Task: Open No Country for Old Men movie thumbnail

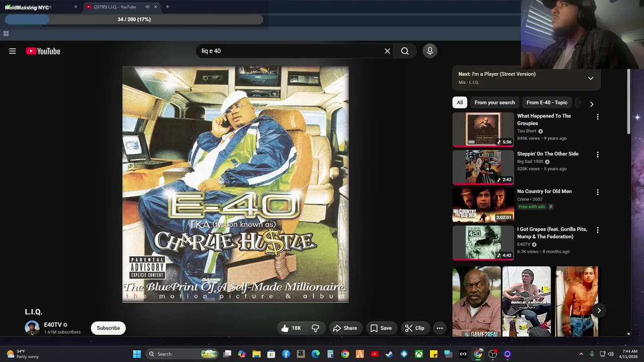Action: click(x=483, y=205)
